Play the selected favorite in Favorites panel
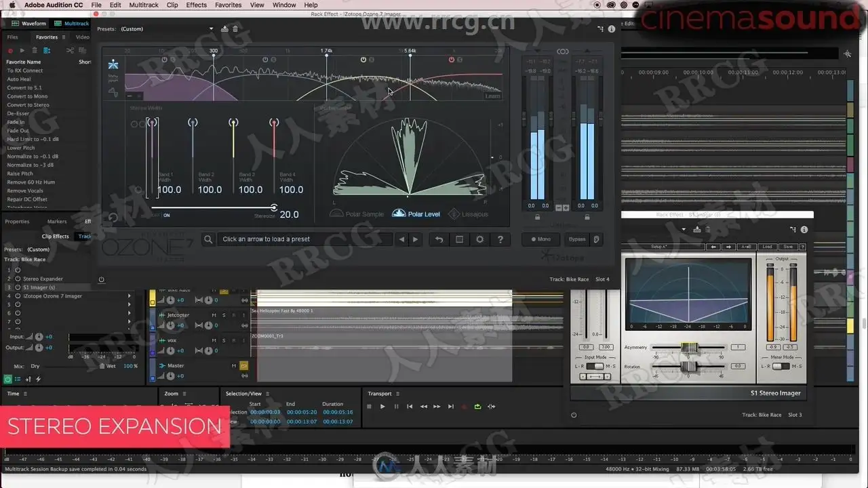The image size is (868, 488). [22, 50]
